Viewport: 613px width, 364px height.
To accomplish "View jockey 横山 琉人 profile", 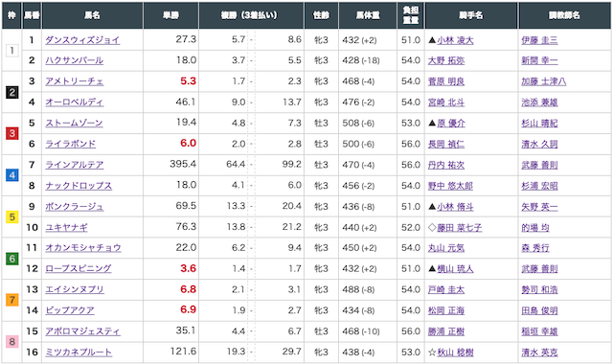I will tap(455, 269).
